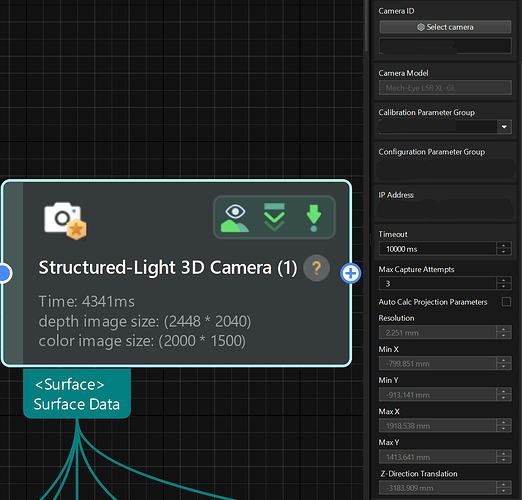Enable Auto Calc Projection Parameters checkbox

click(x=506, y=302)
